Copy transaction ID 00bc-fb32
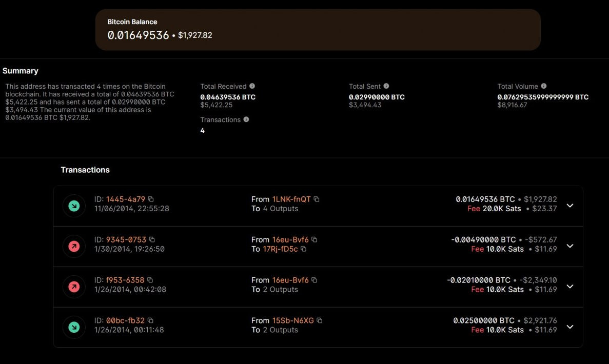Image resolution: width=609 pixels, height=364 pixels. point(151,320)
